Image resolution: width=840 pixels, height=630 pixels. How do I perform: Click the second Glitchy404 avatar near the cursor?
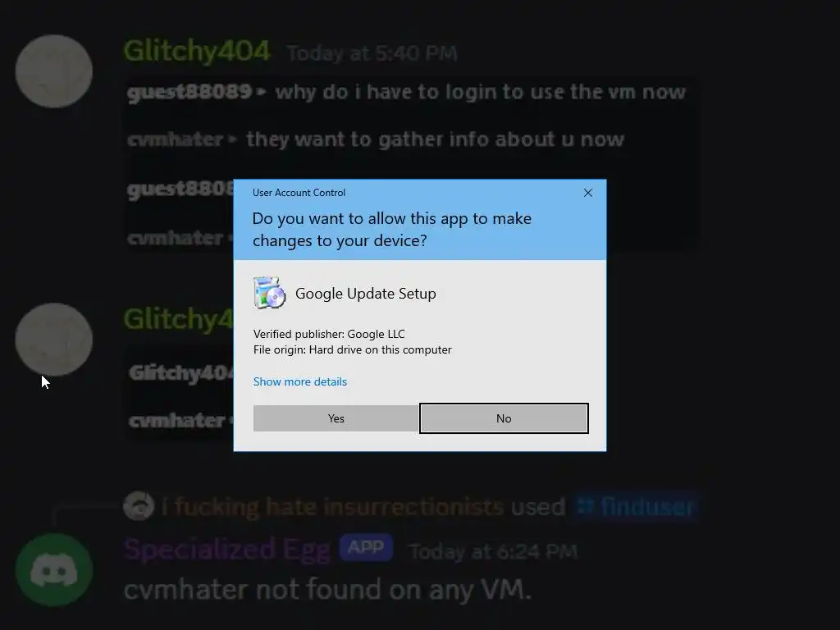(x=53, y=340)
